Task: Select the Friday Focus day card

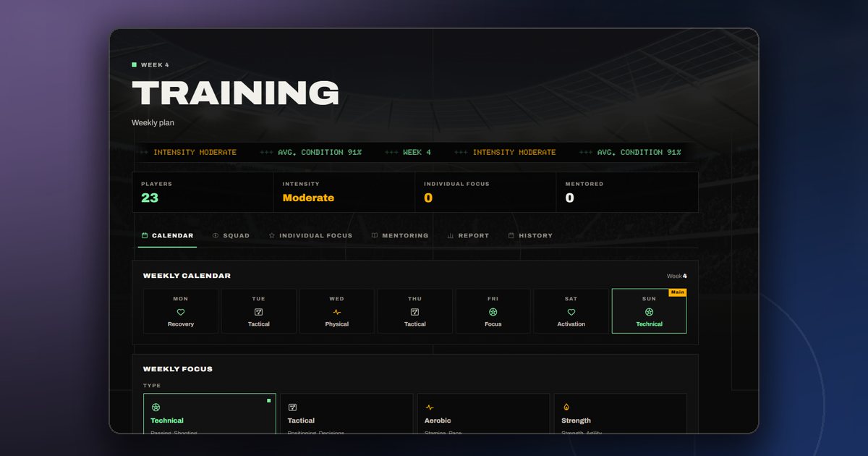Action: click(x=493, y=311)
